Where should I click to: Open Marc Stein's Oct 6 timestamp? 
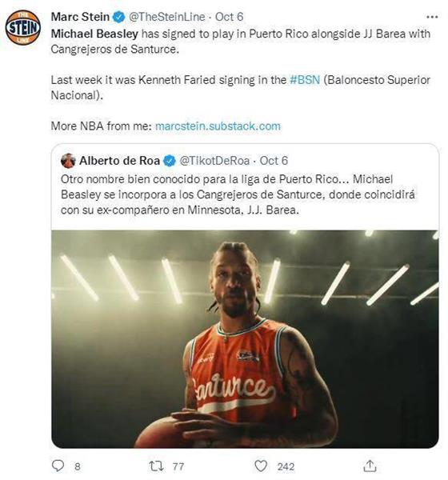click(x=229, y=17)
